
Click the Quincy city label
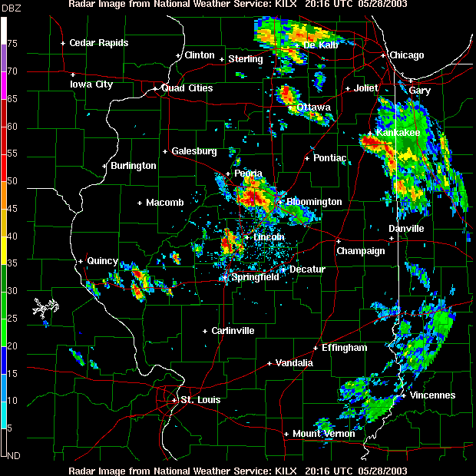(x=103, y=261)
